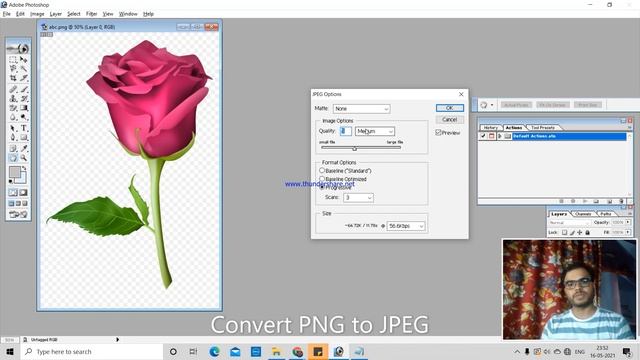This screenshot has height=360, width=640.
Task: Select the History Brush tool
Action: 24,98
